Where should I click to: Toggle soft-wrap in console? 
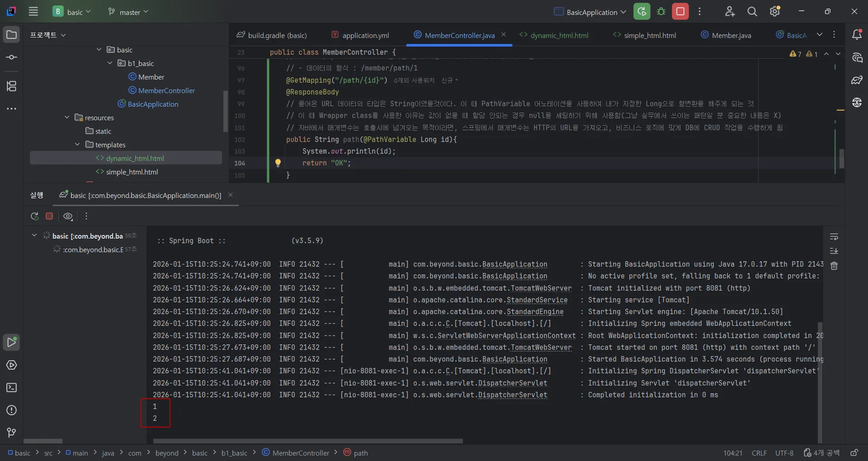click(x=834, y=237)
